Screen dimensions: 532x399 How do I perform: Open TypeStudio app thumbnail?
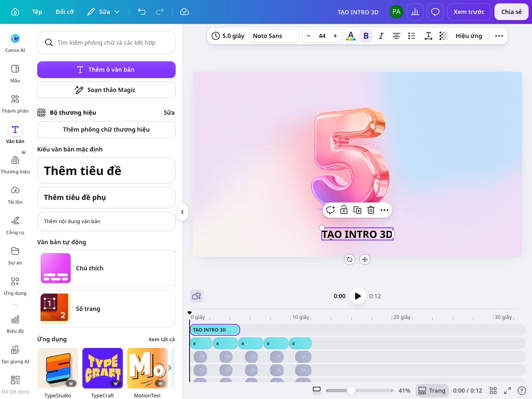58,368
